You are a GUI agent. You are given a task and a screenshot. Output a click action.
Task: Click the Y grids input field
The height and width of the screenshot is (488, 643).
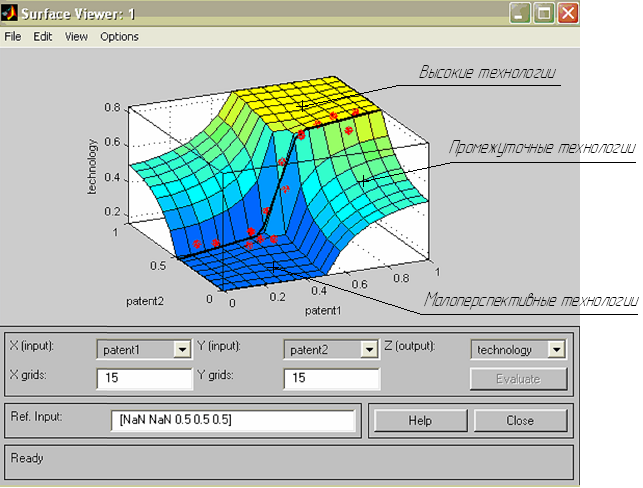coord(332,378)
